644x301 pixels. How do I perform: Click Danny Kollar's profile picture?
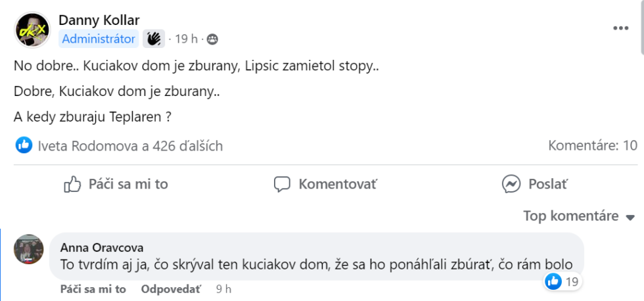tap(32, 30)
